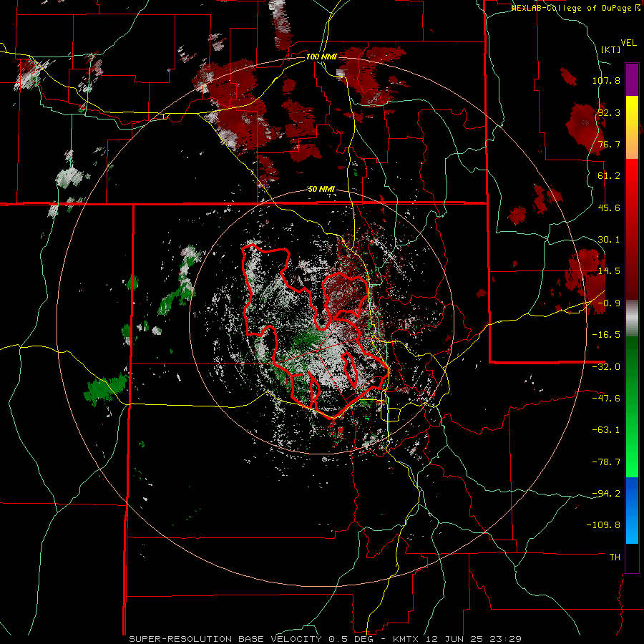Click the 14.5 scale value
Image resolution: width=644 pixels, height=644 pixels.
click(x=609, y=270)
